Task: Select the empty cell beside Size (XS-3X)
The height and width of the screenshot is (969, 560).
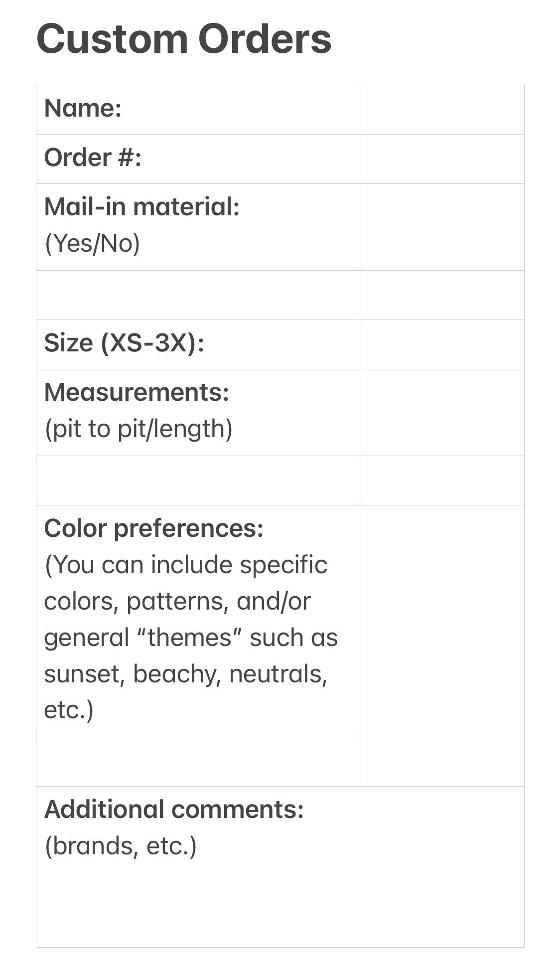Action: pos(441,344)
